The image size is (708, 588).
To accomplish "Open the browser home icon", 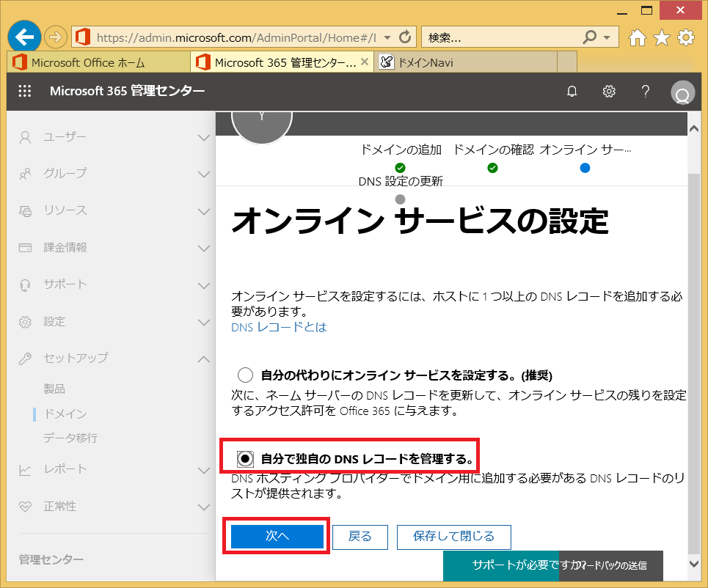I will click(x=637, y=37).
